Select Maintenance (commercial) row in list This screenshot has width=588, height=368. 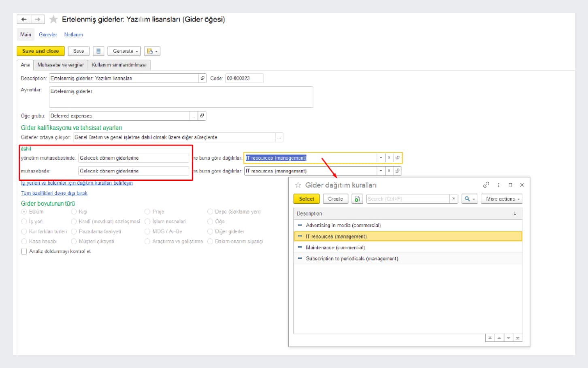[335, 248]
